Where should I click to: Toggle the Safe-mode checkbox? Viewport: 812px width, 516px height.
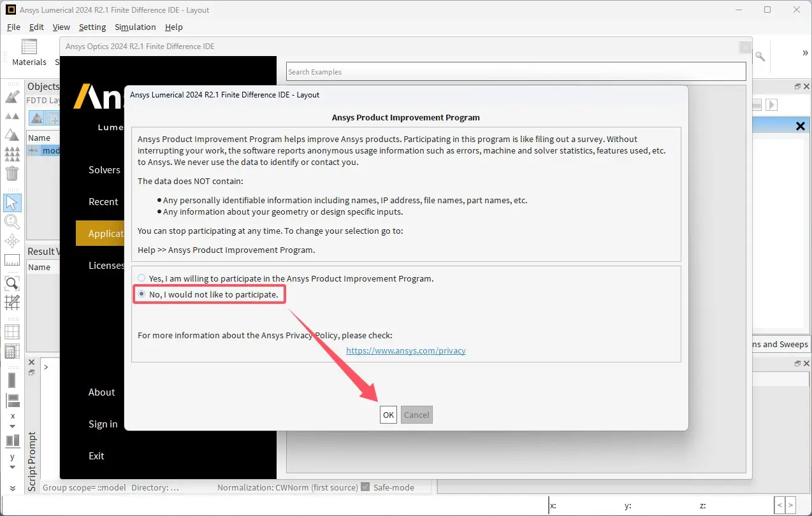click(365, 487)
